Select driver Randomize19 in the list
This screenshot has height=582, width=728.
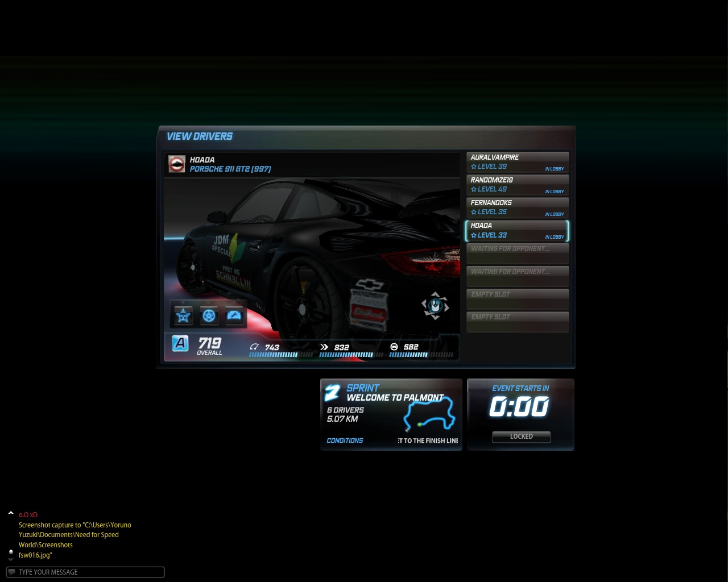point(517,185)
